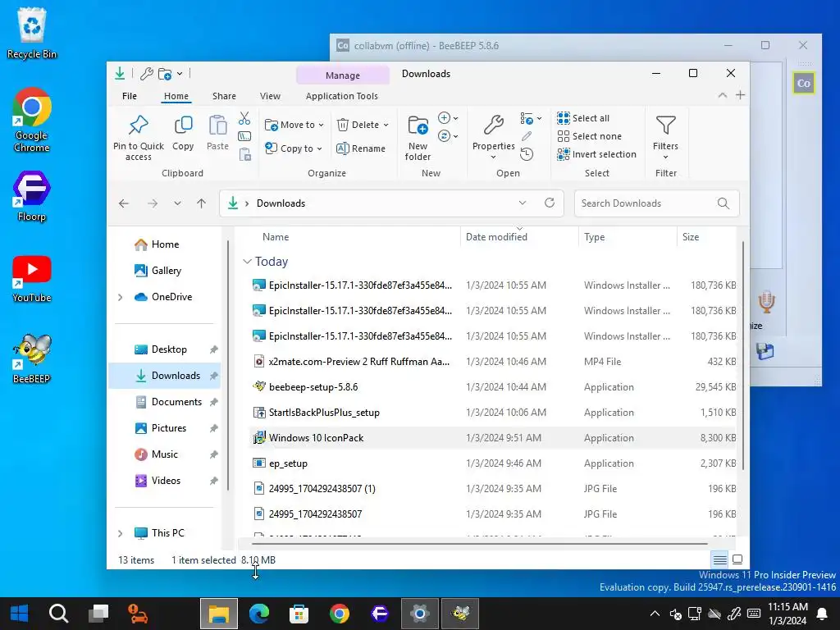Go up one folder level
Image resolution: width=840 pixels, height=630 pixels.
tap(202, 203)
